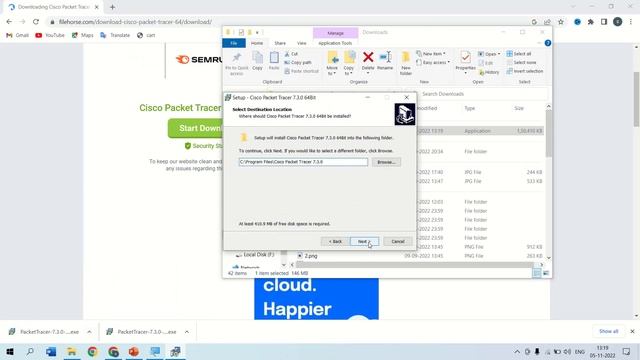The height and width of the screenshot is (360, 640).
Task: Open a new Chrome tab
Action: (x=112, y=7)
